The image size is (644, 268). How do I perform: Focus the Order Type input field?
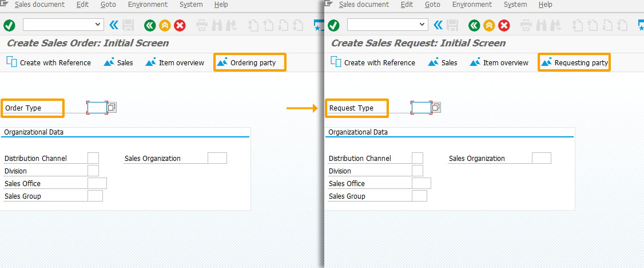point(97,108)
